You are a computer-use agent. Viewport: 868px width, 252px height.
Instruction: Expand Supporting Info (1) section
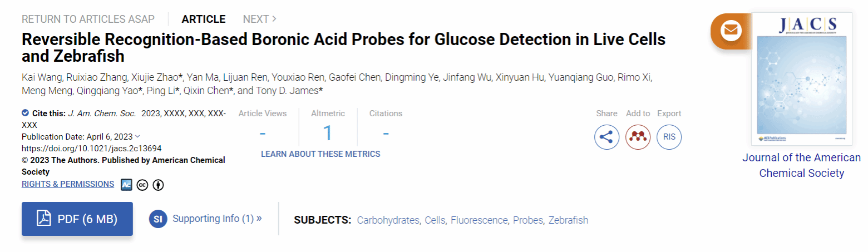pos(217,219)
